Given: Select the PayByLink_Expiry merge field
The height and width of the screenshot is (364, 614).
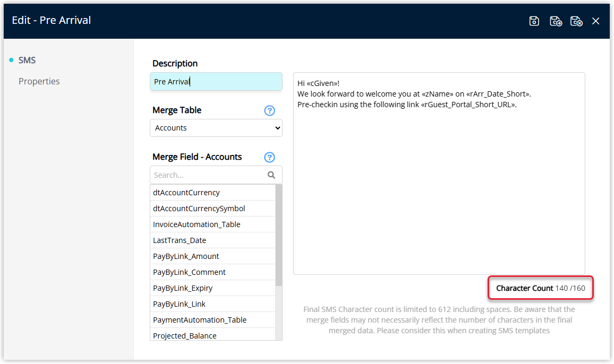Looking at the screenshot, I should point(212,288).
